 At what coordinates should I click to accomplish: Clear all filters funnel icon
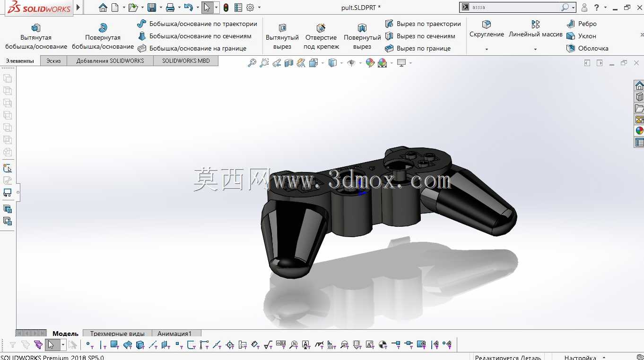click(x=26, y=345)
